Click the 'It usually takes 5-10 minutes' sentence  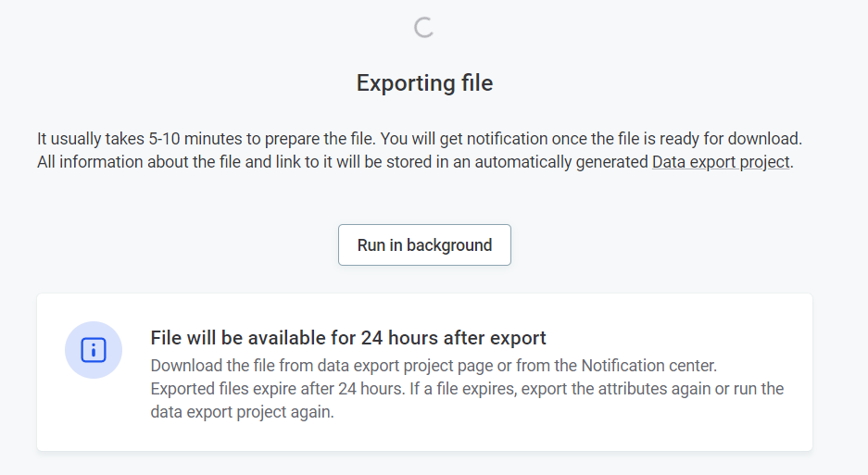206,139
